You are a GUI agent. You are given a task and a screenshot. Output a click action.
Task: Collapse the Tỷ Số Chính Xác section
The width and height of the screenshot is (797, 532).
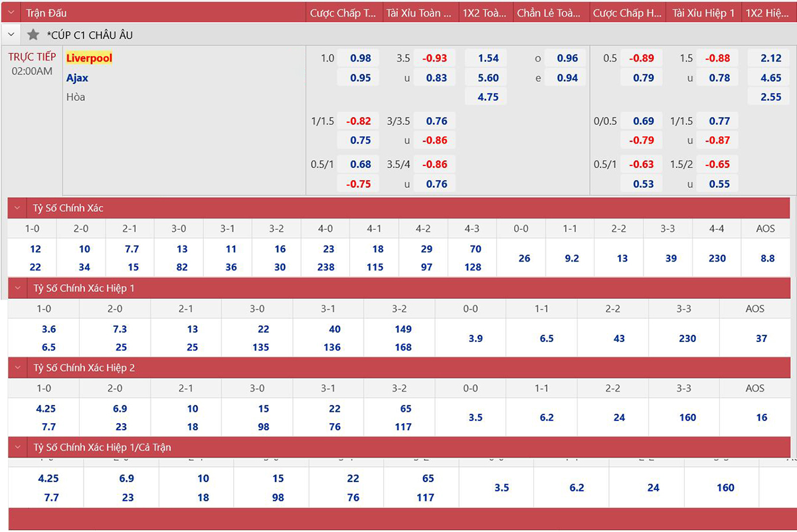(x=18, y=208)
